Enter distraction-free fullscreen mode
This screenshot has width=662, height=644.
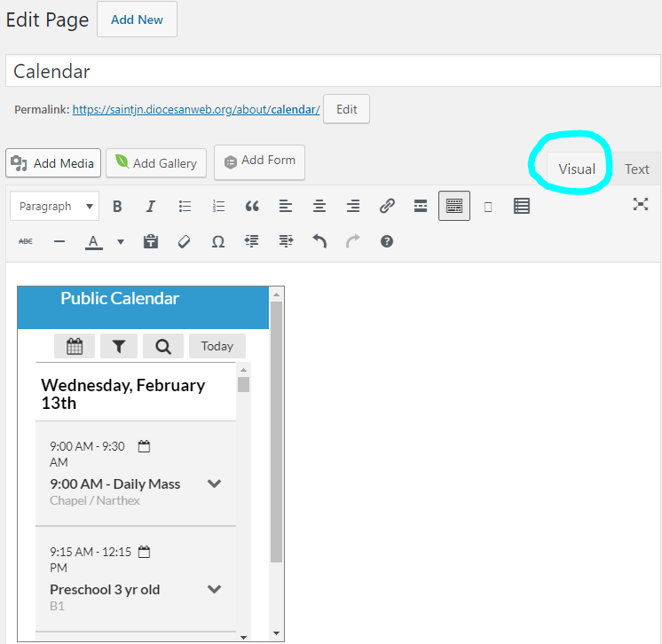pyautogui.click(x=640, y=205)
